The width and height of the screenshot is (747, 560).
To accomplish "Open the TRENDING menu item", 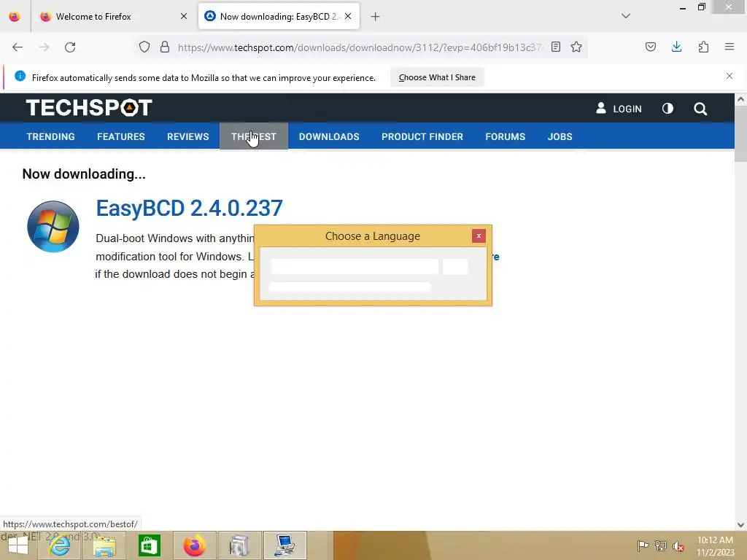I will tap(50, 136).
